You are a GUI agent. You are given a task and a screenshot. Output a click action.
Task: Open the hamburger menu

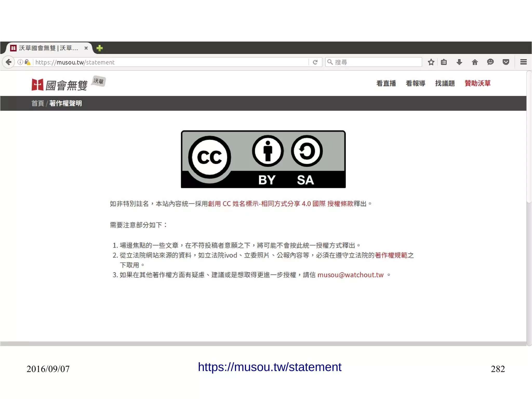tap(523, 62)
